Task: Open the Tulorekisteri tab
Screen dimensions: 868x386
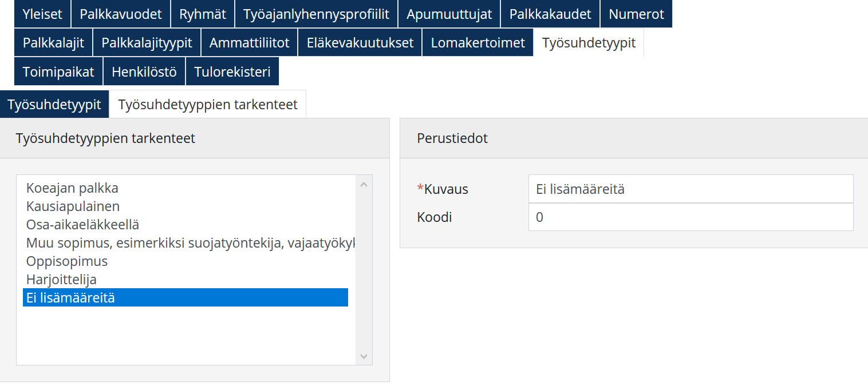Action: [x=232, y=72]
